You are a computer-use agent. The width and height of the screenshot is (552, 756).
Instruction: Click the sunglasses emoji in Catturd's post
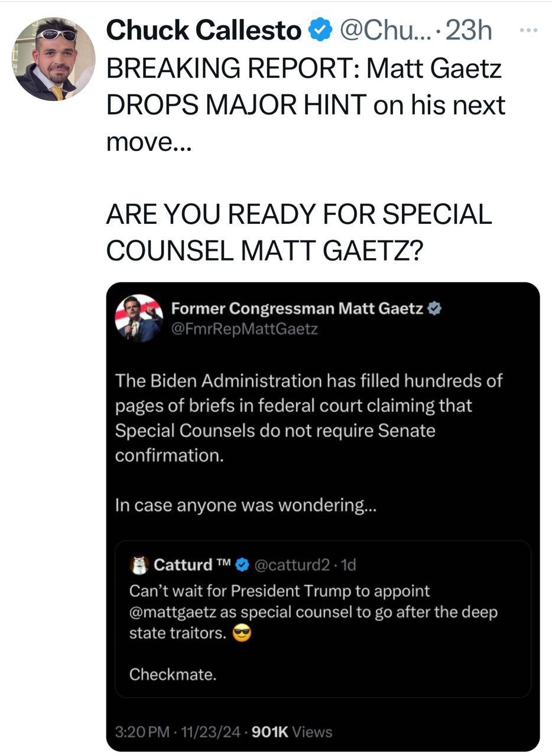(242, 633)
